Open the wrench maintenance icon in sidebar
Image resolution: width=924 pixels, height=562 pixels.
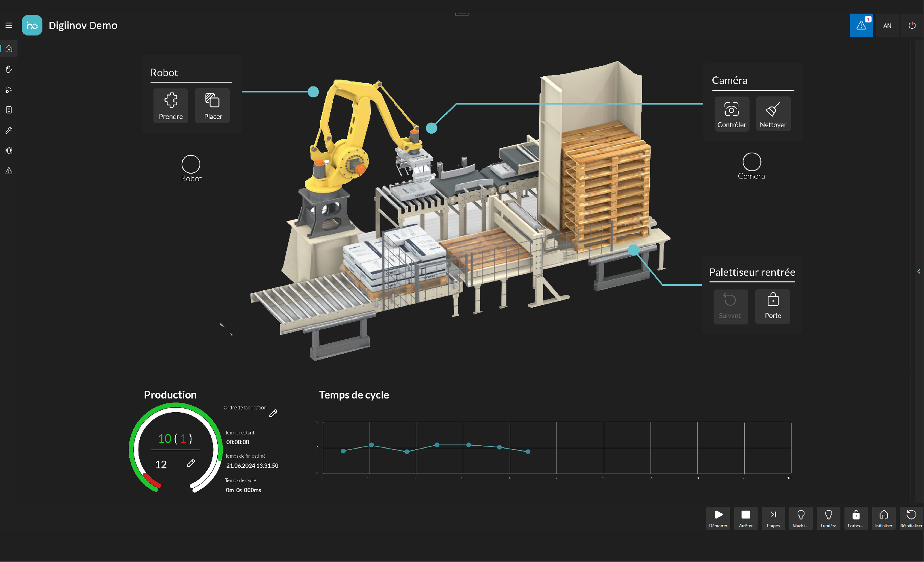[9, 130]
